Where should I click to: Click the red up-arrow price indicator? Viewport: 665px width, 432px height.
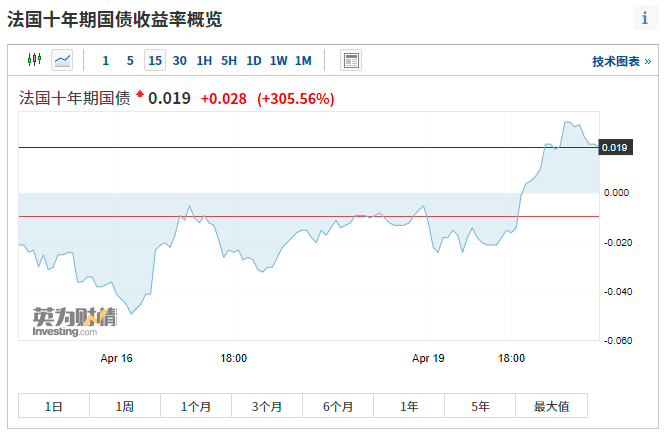[140, 96]
